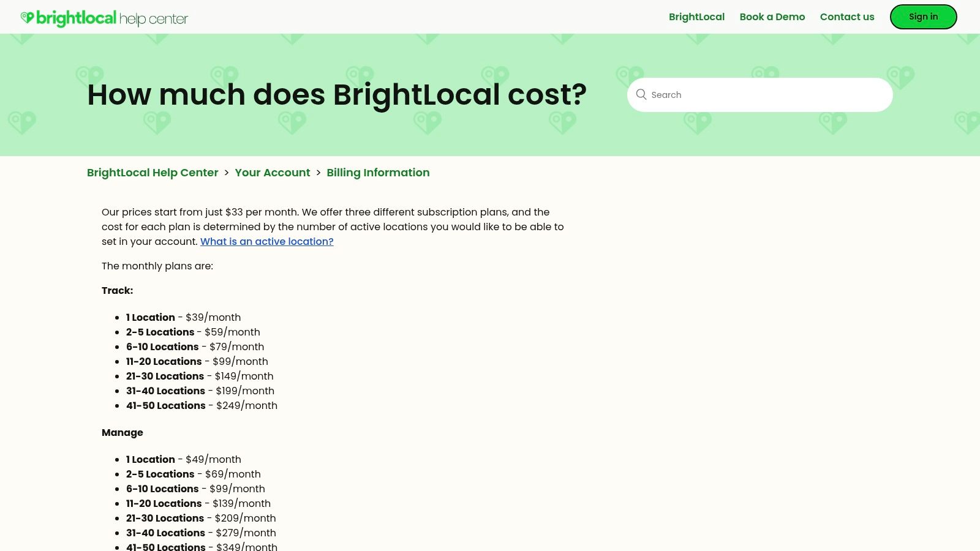Click the 'Manage' heading
This screenshot has height=551, width=980.
click(x=123, y=432)
